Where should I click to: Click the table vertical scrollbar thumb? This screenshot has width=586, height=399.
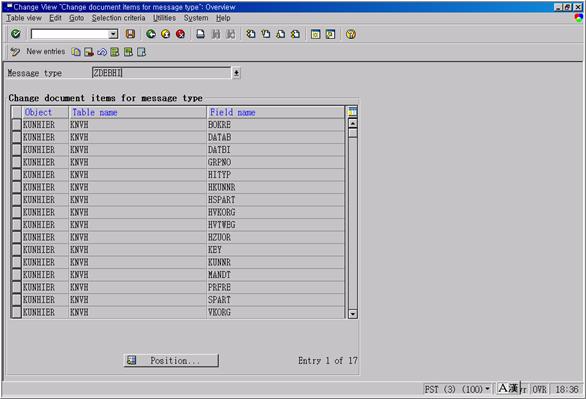[352, 133]
